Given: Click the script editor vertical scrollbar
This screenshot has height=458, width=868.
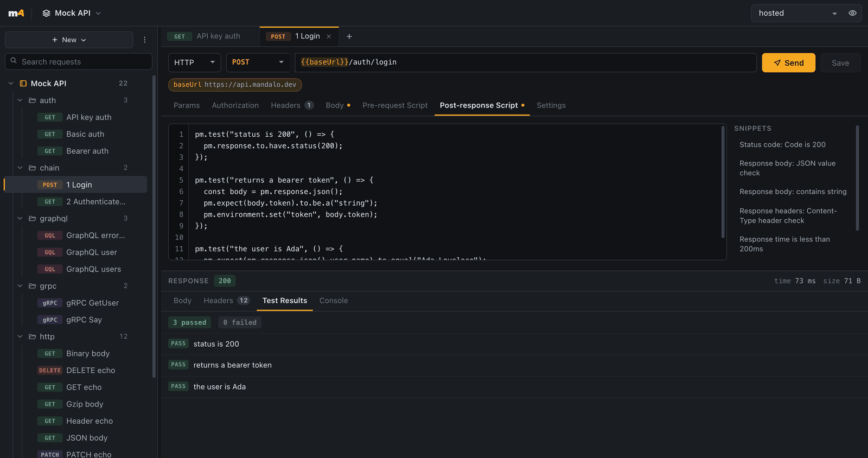Looking at the screenshot, I should pos(723,182).
